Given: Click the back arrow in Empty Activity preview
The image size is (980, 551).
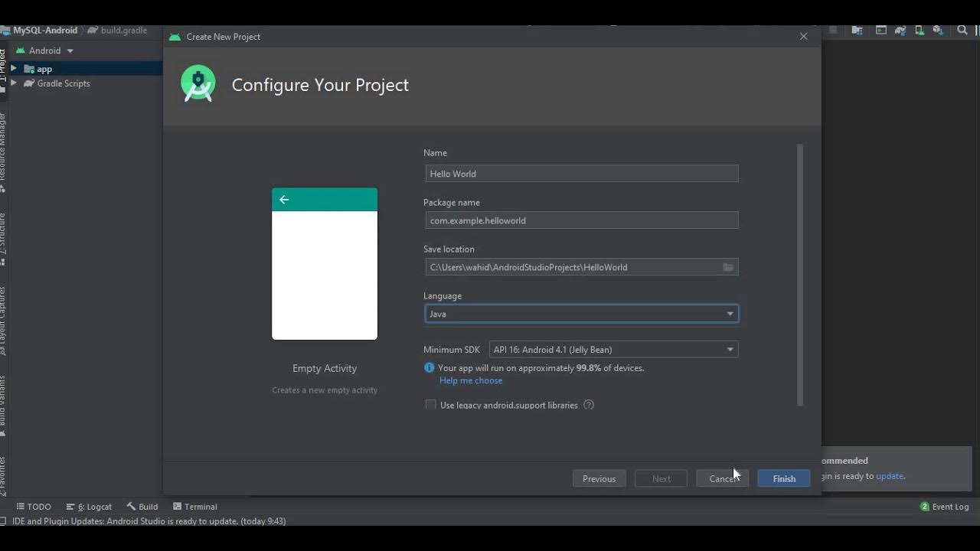Looking at the screenshot, I should (x=284, y=200).
